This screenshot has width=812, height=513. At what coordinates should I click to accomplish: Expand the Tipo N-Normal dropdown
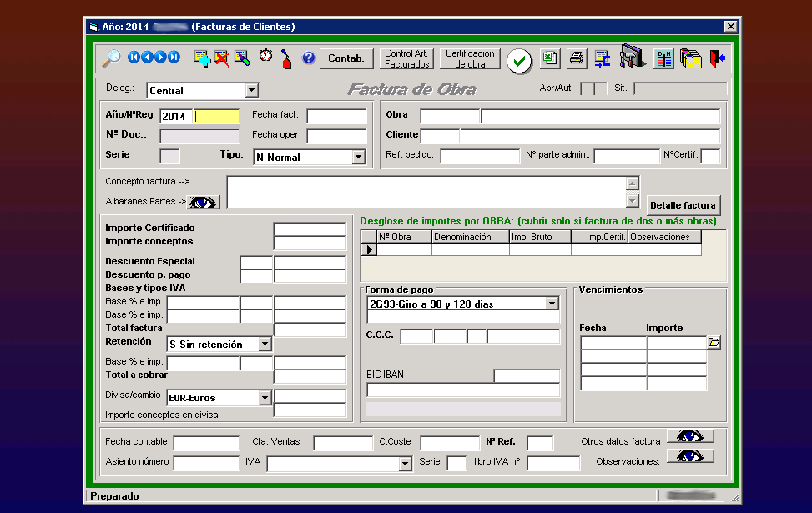tap(358, 158)
